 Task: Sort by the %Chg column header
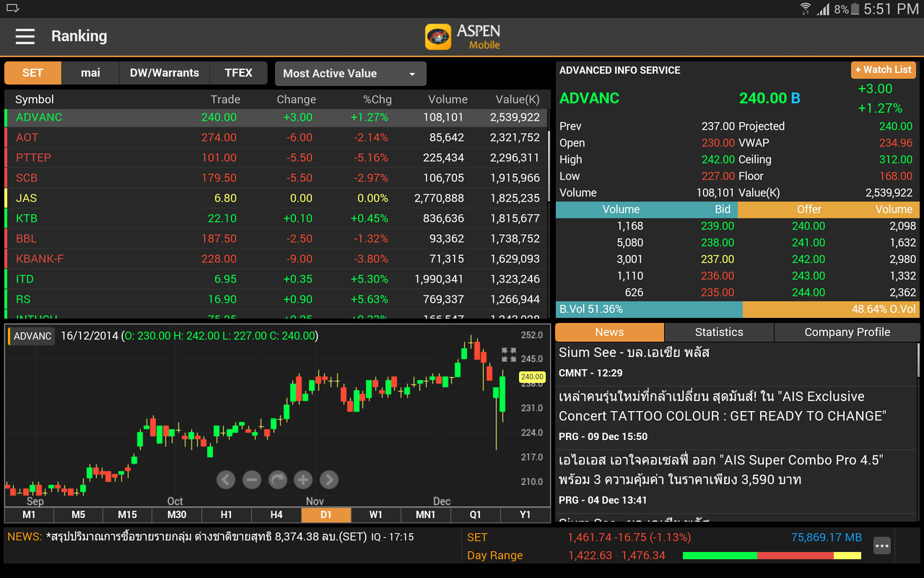[x=377, y=100]
